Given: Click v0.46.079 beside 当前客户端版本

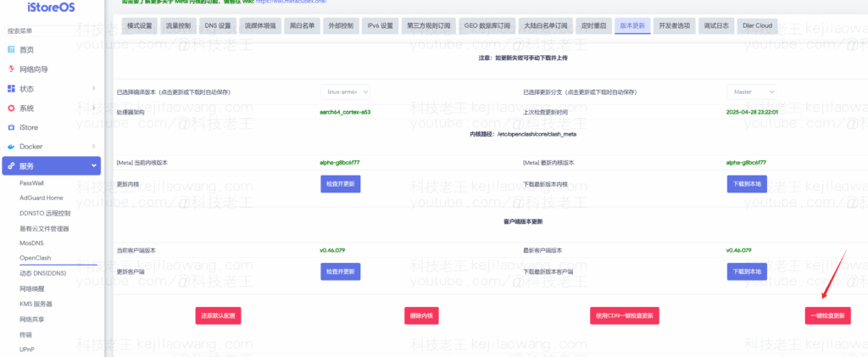Looking at the screenshot, I should [332, 250].
